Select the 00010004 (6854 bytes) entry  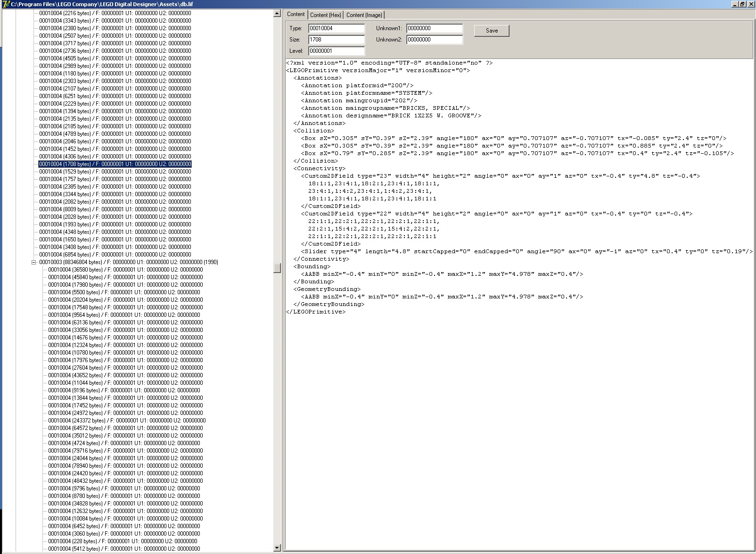115,255
